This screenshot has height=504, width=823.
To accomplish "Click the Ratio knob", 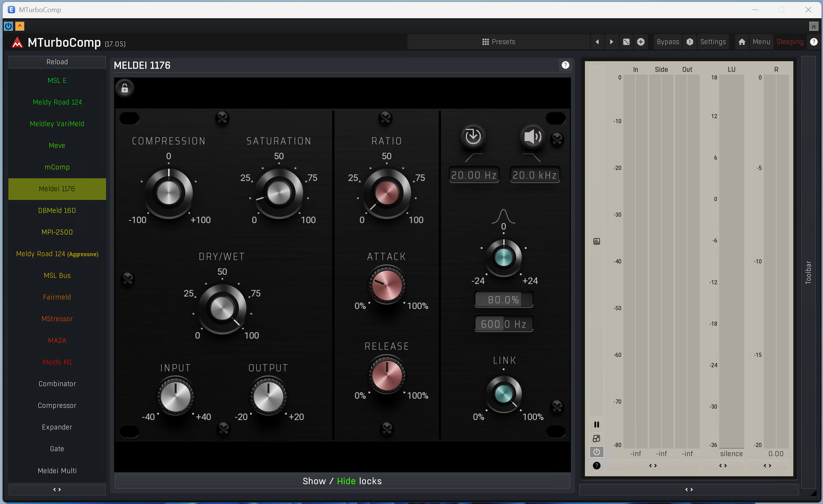I will coord(387,193).
